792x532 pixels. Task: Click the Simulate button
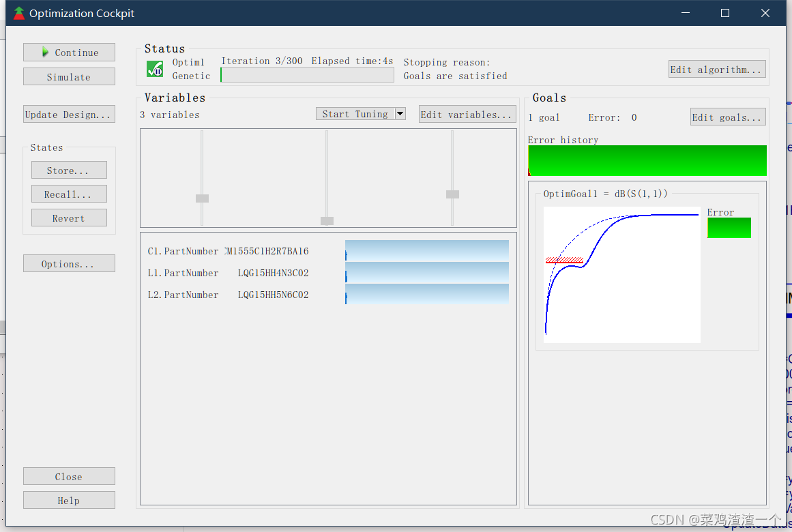pyautogui.click(x=69, y=77)
